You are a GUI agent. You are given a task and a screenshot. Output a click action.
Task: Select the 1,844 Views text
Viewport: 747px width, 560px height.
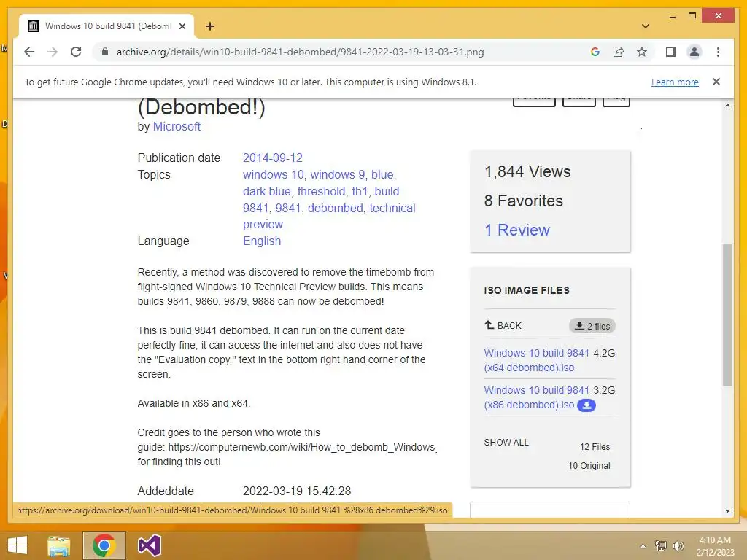[527, 172]
